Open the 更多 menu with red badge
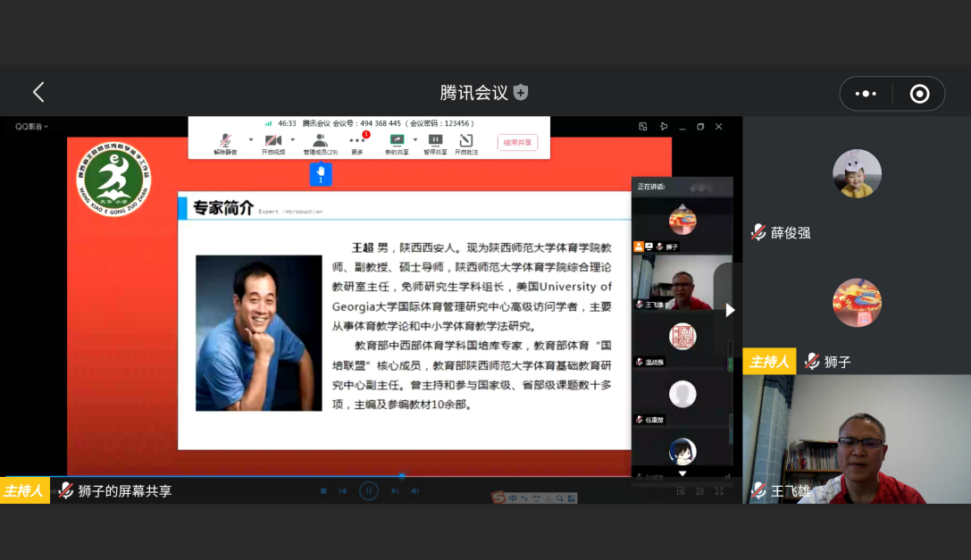Viewport: 971px width, 560px height. tap(358, 143)
